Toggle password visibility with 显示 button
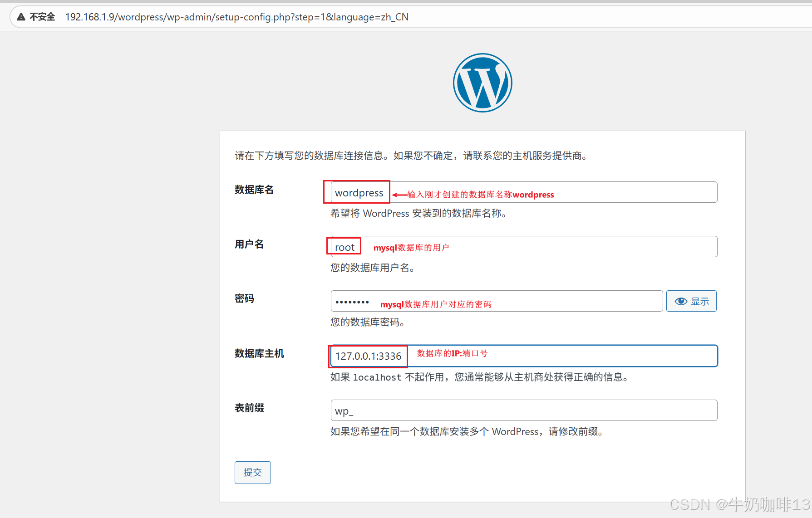Screen dimensions: 812x518 point(691,301)
